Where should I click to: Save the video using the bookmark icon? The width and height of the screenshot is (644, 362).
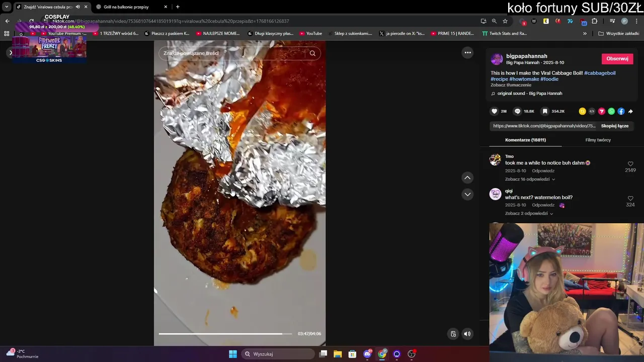[545, 111]
